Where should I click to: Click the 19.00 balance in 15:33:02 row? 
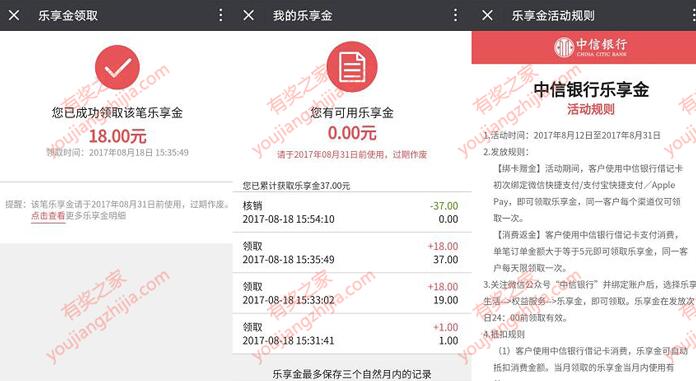pos(446,300)
